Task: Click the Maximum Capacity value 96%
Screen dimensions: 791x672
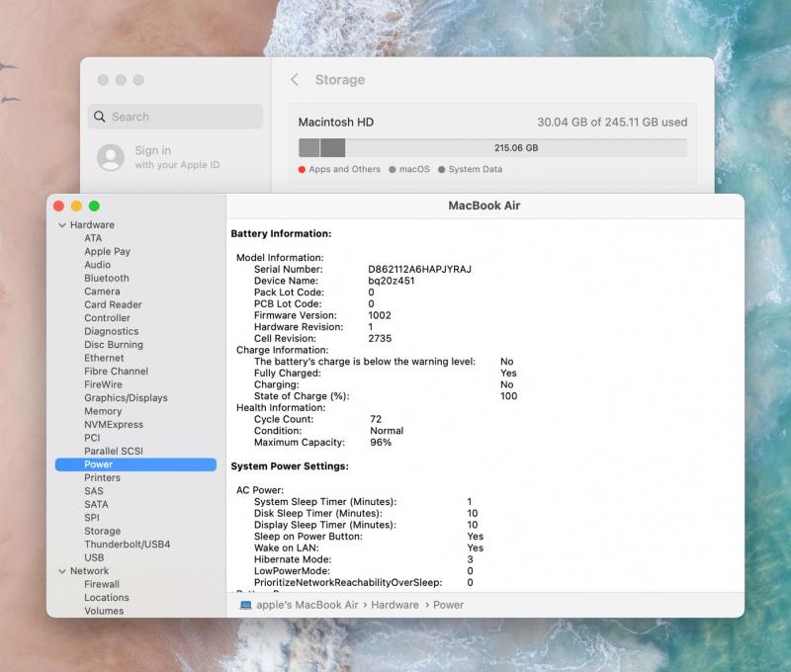Action: pos(381,443)
